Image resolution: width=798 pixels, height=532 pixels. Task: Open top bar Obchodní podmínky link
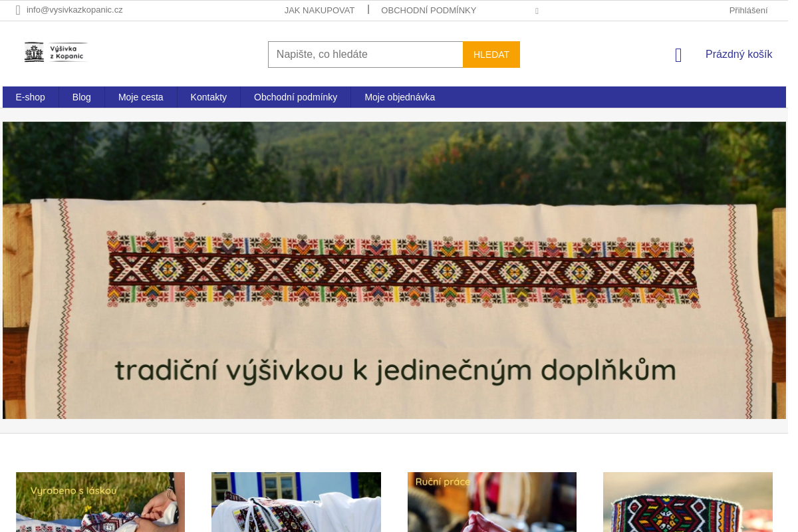pos(428,10)
